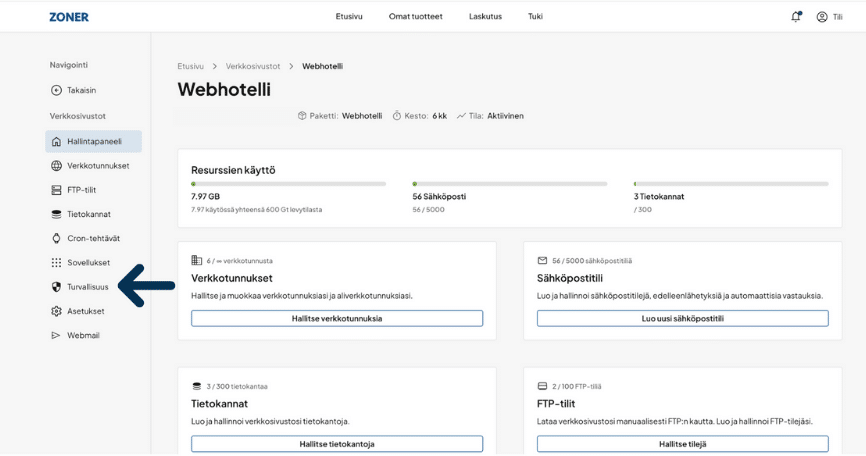Click the notification bell icon
The image size is (866, 456).
pyautogui.click(x=796, y=17)
